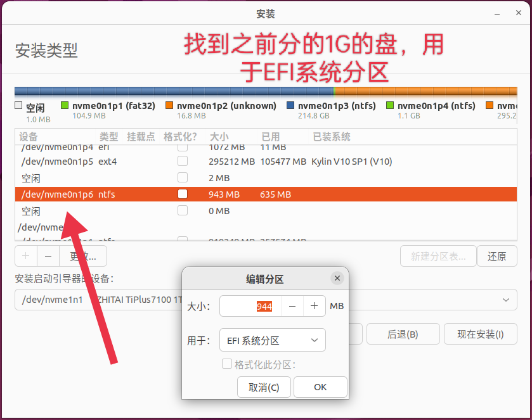Toggle format checkbox for /dev/nvme0n1p6
This screenshot has height=420, width=532.
tap(183, 194)
